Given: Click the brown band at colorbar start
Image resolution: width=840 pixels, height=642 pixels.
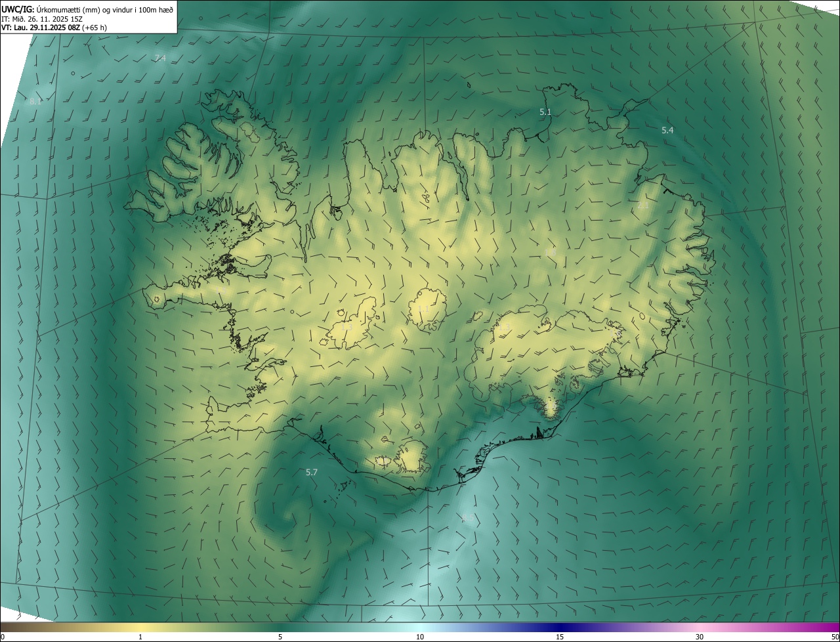Looking at the screenshot, I should (13, 627).
